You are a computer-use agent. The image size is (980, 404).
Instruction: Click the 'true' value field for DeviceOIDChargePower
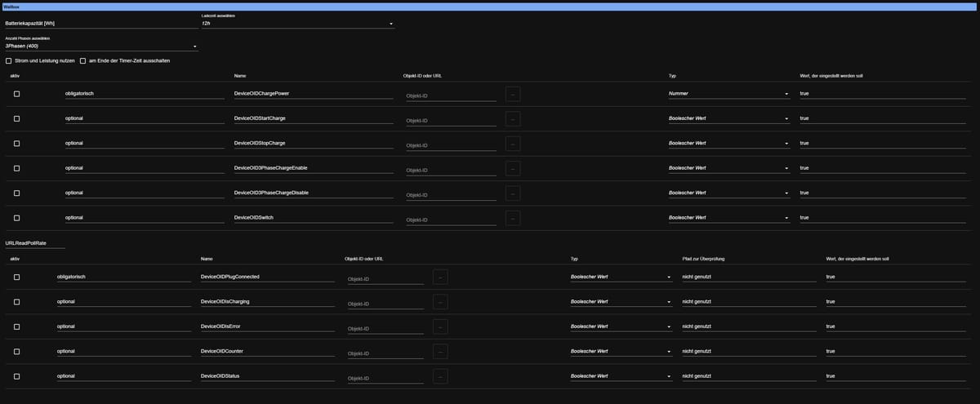click(x=884, y=94)
